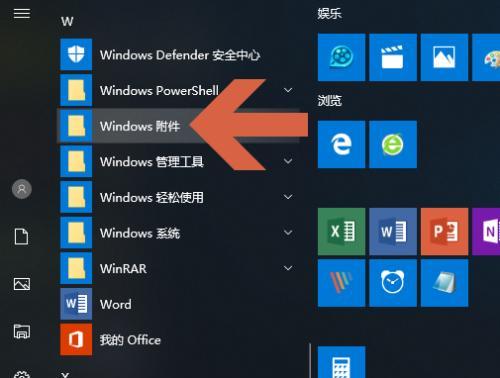Open the OneNote tile
Image resolution: width=500 pixels, height=378 pixels.
pyautogui.click(x=486, y=231)
